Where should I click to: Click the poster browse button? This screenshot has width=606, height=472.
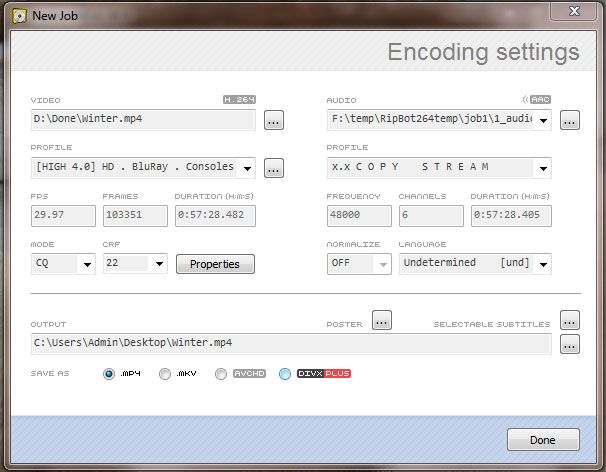click(x=382, y=321)
